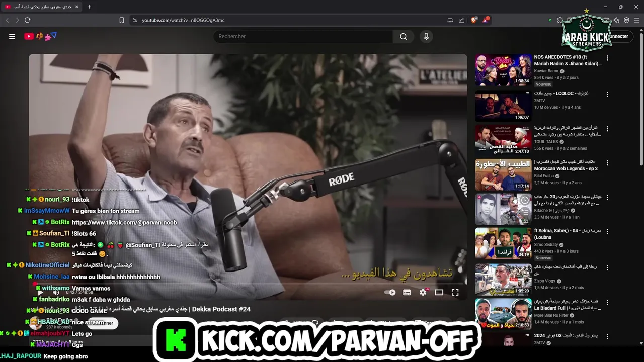Open options menu for NOS ANECDOTES #18

coord(607,58)
